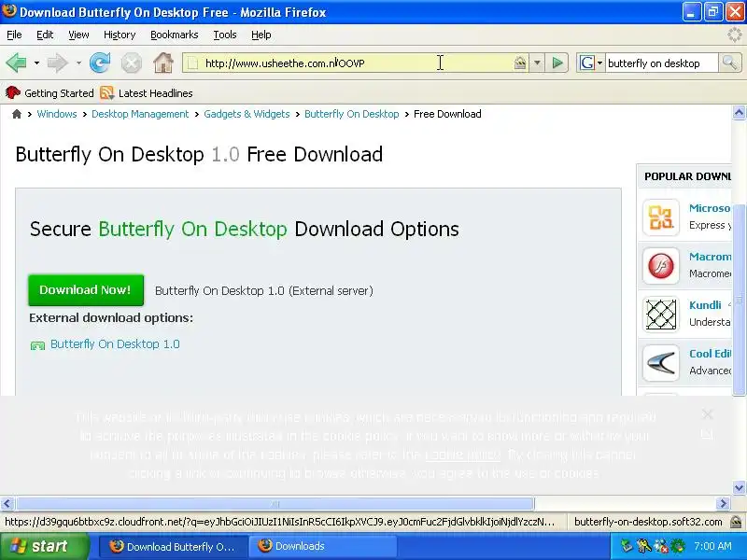Open the Help menu
This screenshot has width=747, height=560.
tap(261, 35)
